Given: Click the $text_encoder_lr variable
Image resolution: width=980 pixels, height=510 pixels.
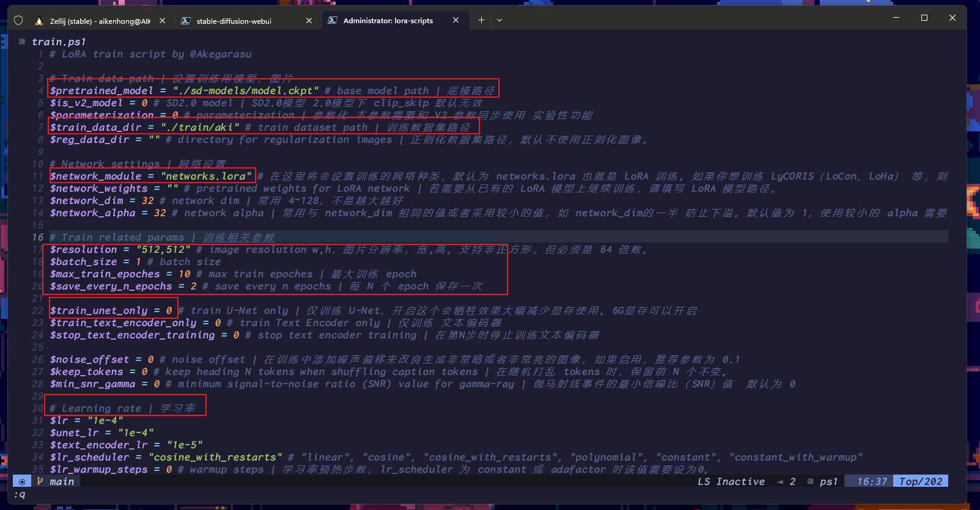Looking at the screenshot, I should click(x=98, y=445).
